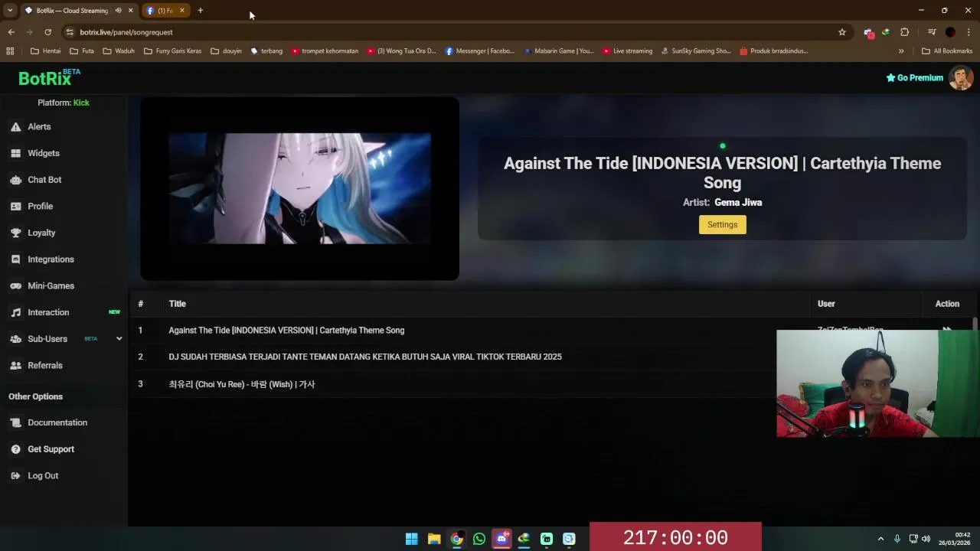Open the trompet kehormatan bookmark
The image size is (980, 551).
pos(325,51)
